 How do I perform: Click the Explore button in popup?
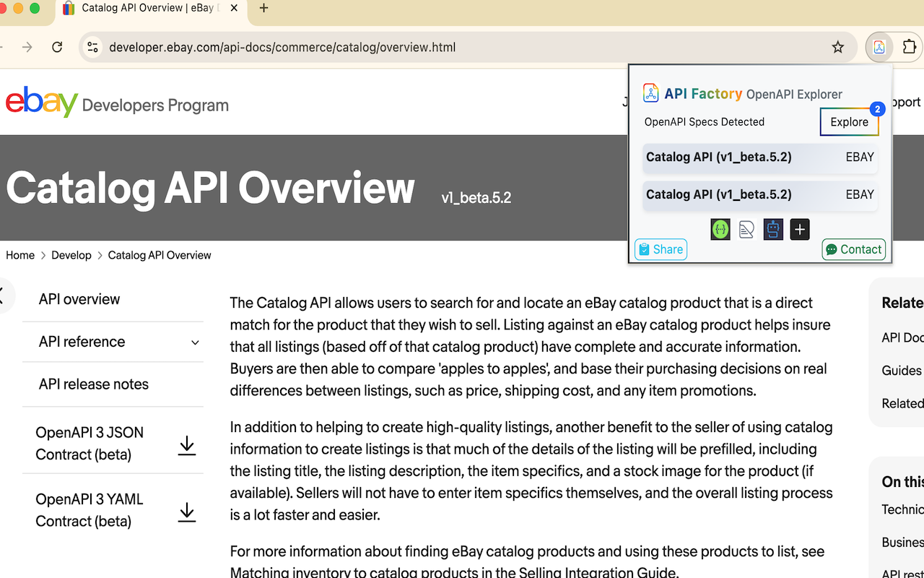tap(850, 122)
